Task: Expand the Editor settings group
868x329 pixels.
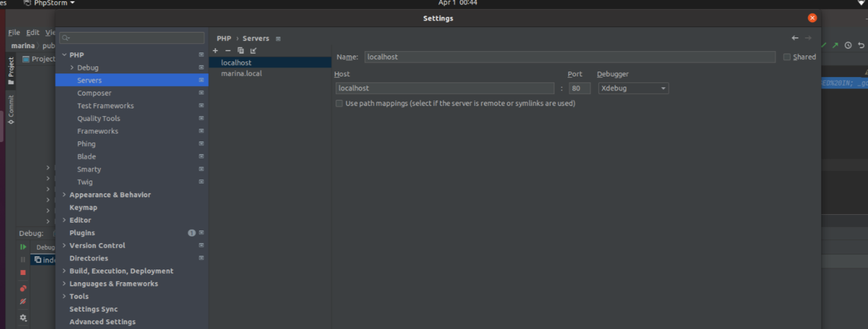Action: 64,220
